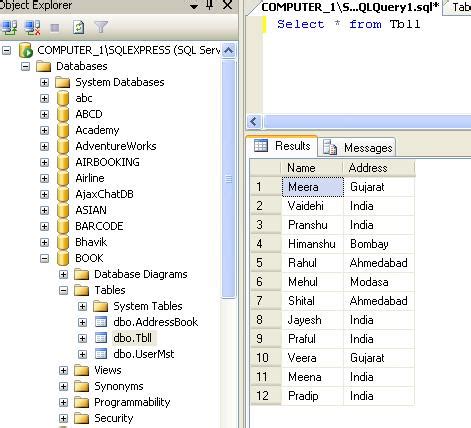This screenshot has width=471, height=428.
Task: Collapse the BOOK database node
Action: (x=44, y=258)
